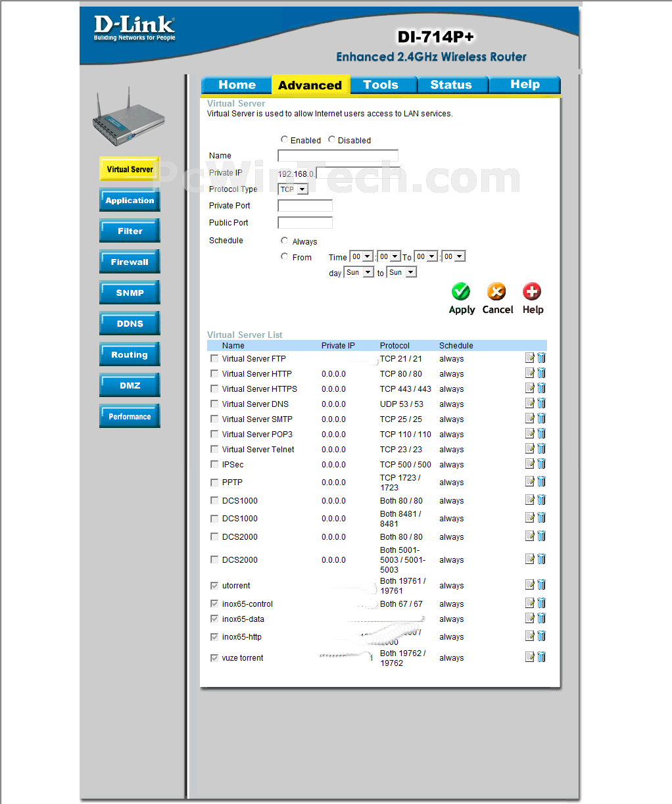The image size is (672, 804).
Task: Edit the IPSec entry
Action: 529,464
